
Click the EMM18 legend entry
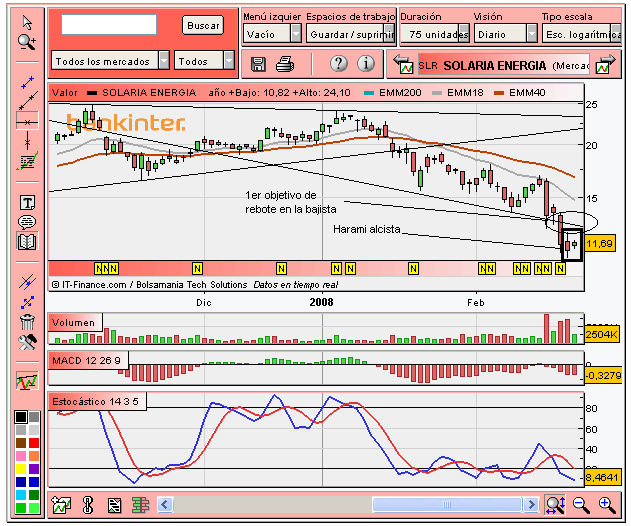point(458,93)
